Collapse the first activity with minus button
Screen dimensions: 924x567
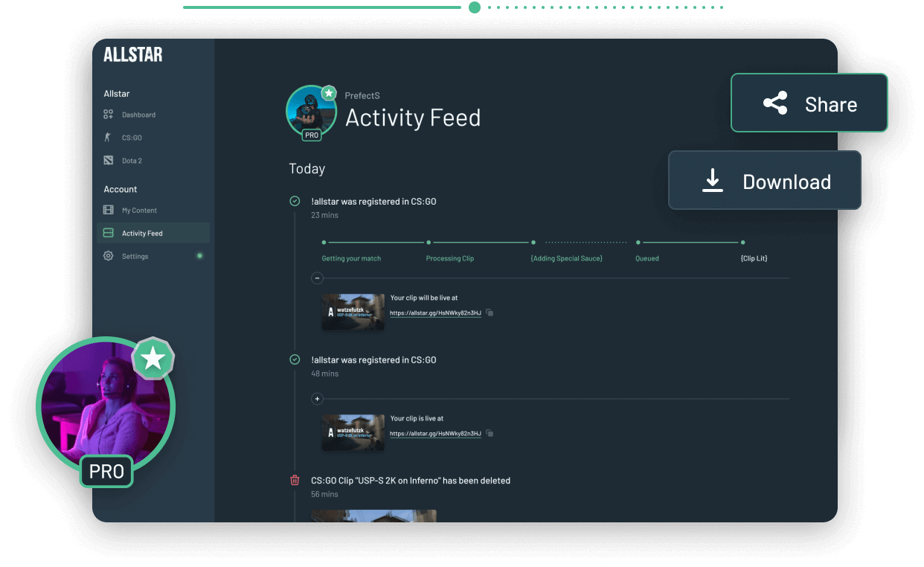pos(317,278)
